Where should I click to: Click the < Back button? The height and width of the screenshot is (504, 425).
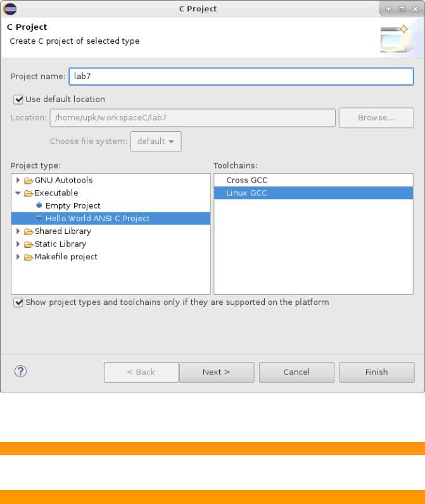click(141, 372)
